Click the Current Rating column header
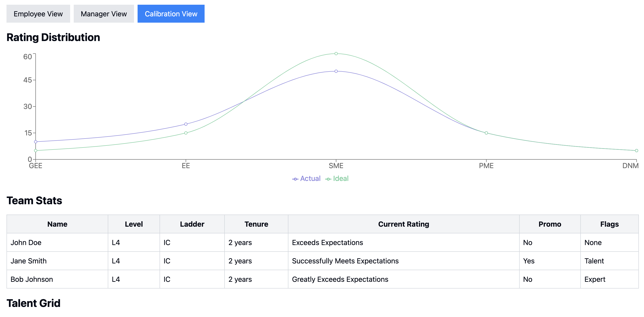 [x=403, y=224]
